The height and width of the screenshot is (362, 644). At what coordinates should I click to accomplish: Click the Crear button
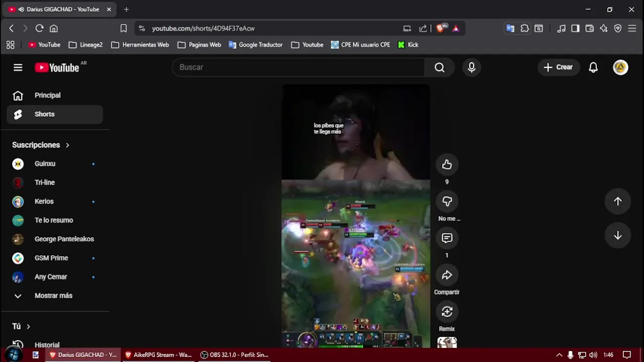pyautogui.click(x=558, y=67)
